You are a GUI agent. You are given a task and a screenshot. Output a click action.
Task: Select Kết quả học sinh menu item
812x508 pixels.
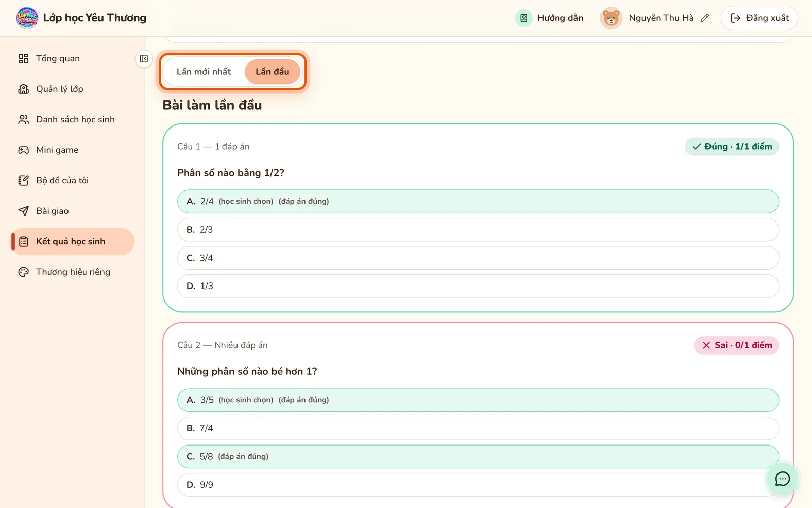click(x=73, y=241)
